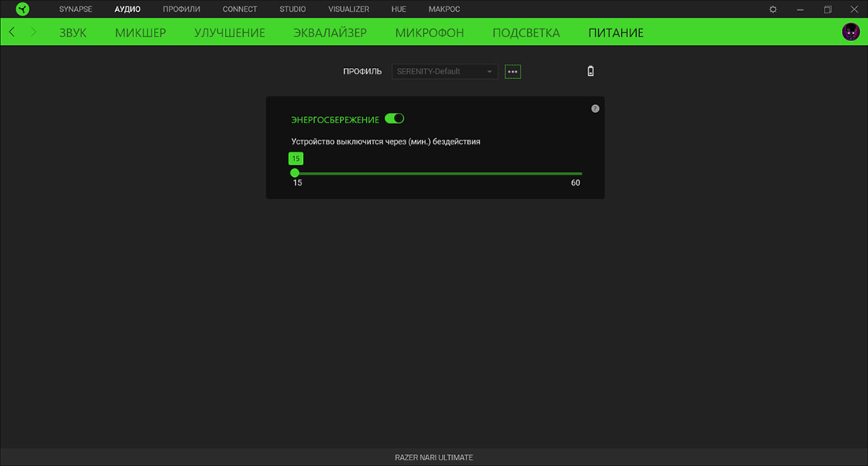Click the Razer logo icon

point(22,9)
